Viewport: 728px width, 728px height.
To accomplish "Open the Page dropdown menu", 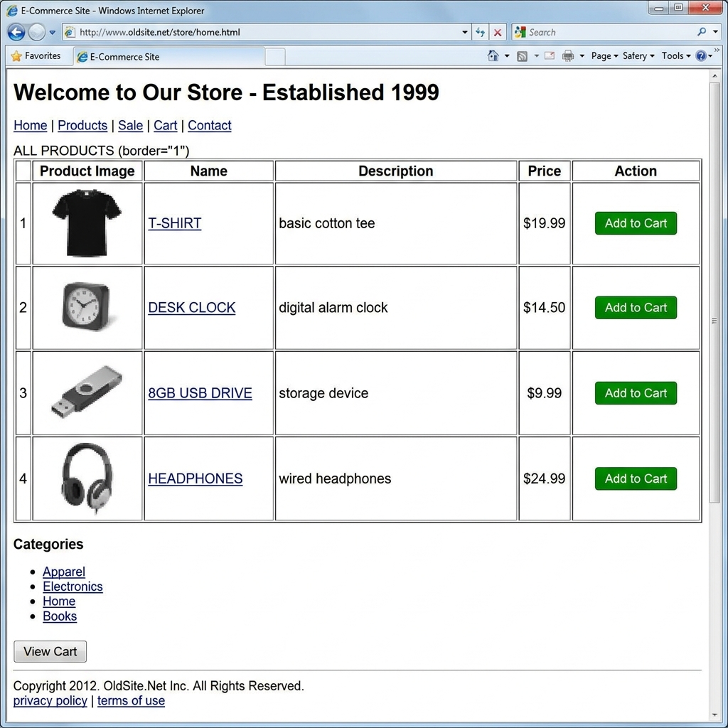I will click(604, 56).
